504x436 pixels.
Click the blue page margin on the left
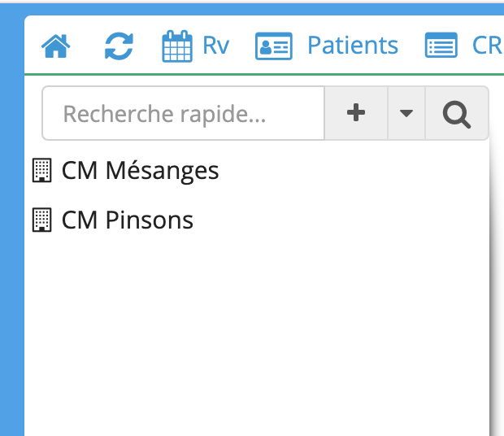[12, 225]
